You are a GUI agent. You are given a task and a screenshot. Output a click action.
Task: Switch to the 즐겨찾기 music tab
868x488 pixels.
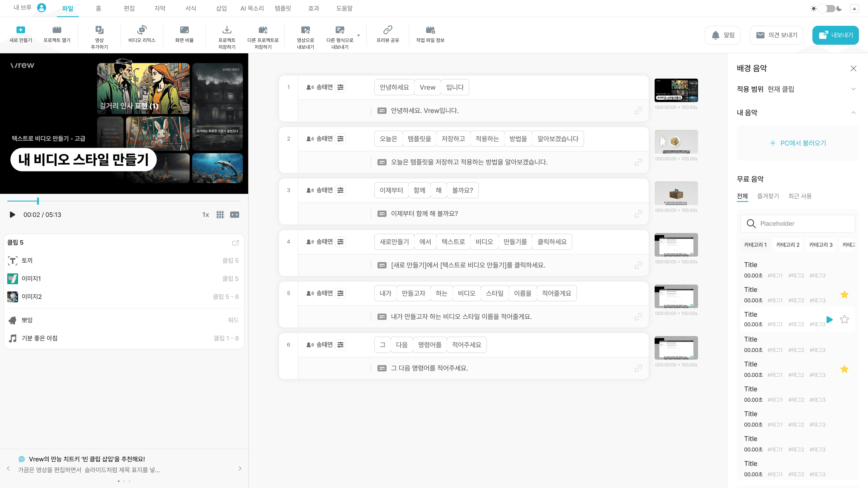pos(768,196)
